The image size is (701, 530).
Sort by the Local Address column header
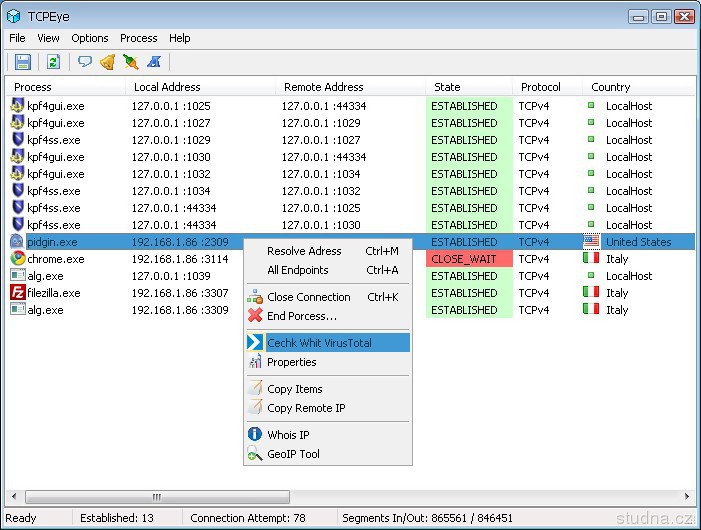point(167,87)
